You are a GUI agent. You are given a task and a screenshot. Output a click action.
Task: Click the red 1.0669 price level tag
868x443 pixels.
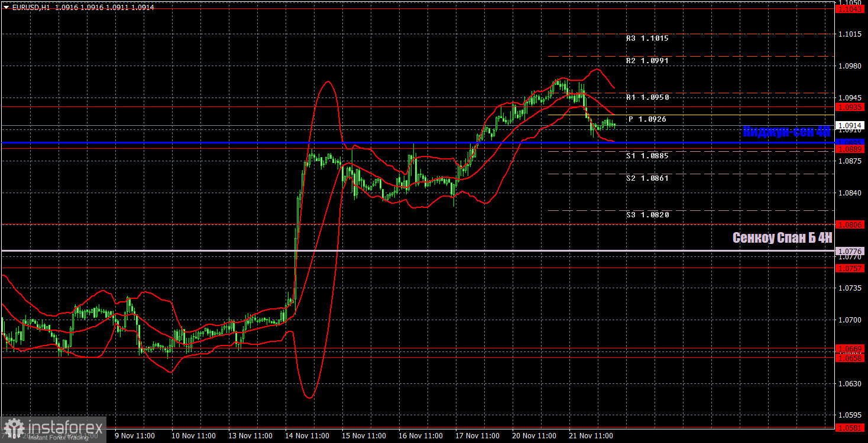[851, 348]
